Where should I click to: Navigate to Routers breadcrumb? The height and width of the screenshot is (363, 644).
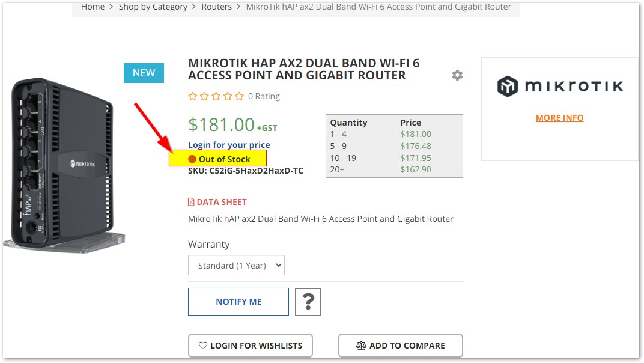[217, 7]
